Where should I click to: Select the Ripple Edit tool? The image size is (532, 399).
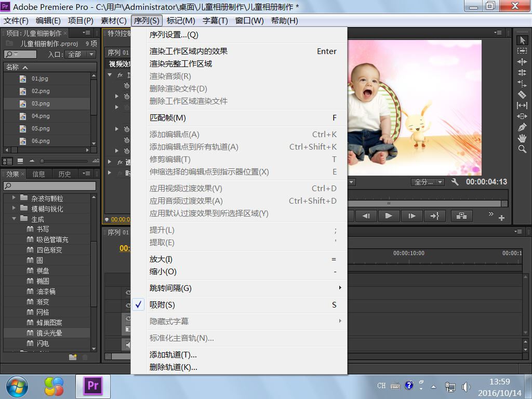[522, 61]
